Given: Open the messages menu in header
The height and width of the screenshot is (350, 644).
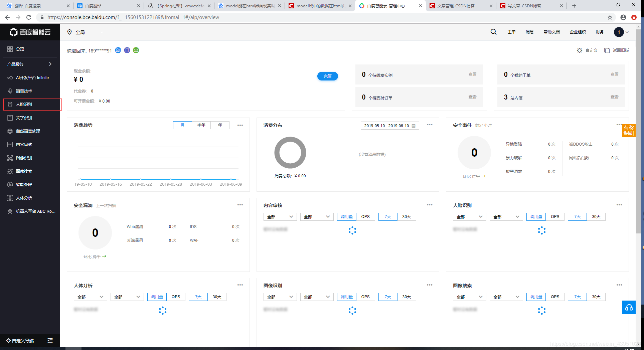Looking at the screenshot, I should point(529,32).
